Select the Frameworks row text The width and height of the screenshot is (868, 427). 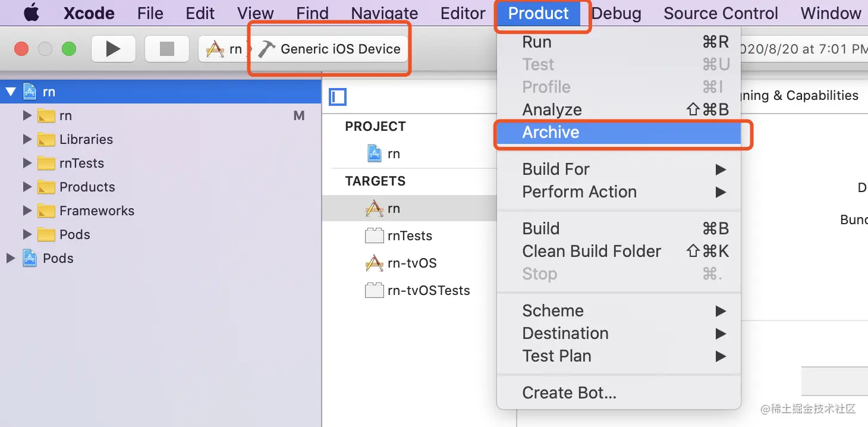(x=97, y=211)
